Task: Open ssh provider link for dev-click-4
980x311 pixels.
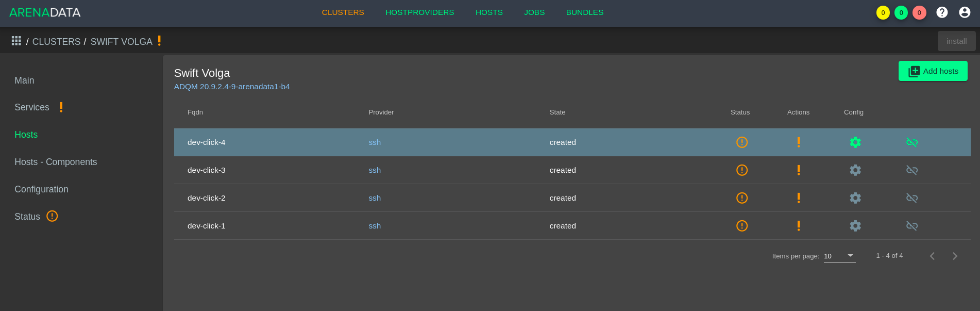Action: [x=375, y=142]
